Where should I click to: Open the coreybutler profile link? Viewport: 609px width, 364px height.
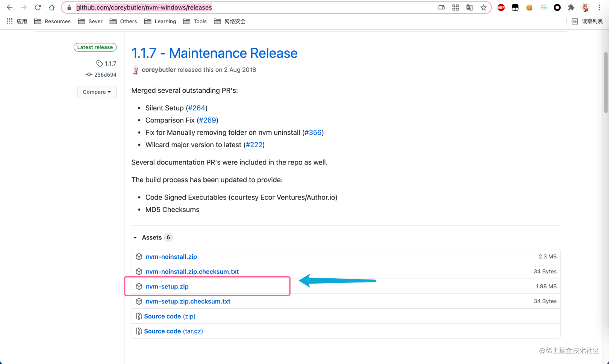pos(159,70)
